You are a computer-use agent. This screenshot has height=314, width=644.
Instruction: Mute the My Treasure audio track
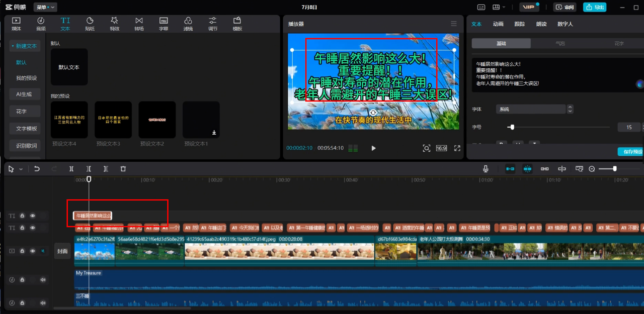point(43,280)
